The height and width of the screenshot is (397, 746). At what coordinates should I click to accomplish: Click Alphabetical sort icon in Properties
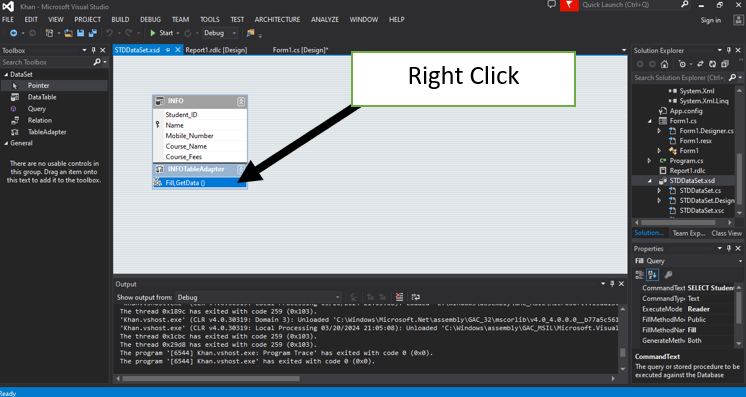[x=652, y=275]
